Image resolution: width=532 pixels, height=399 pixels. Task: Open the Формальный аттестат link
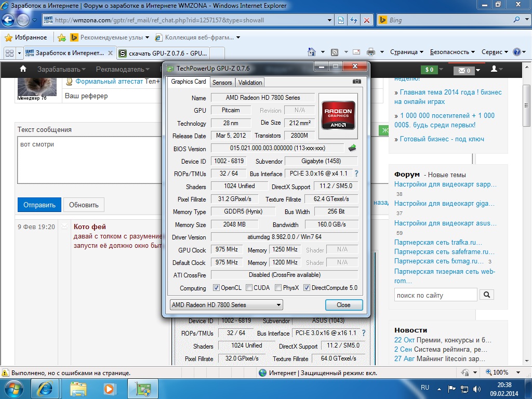click(109, 81)
